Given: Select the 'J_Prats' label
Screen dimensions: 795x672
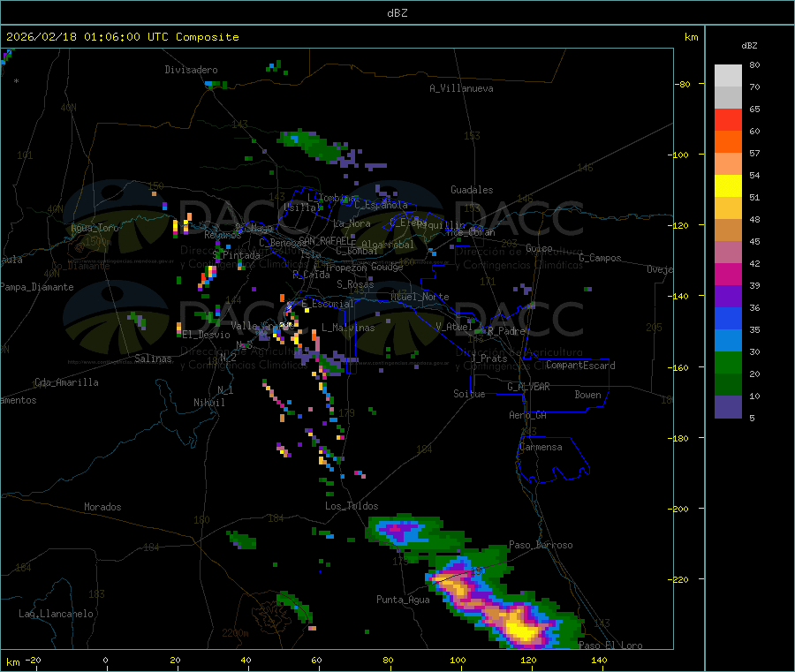Looking at the screenshot, I should pos(489,359).
